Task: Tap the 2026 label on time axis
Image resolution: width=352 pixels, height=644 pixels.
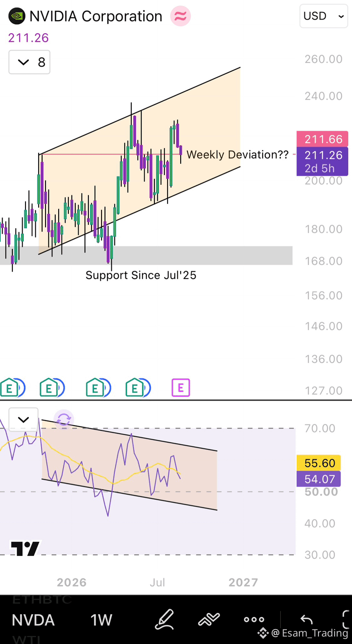Action: click(72, 582)
